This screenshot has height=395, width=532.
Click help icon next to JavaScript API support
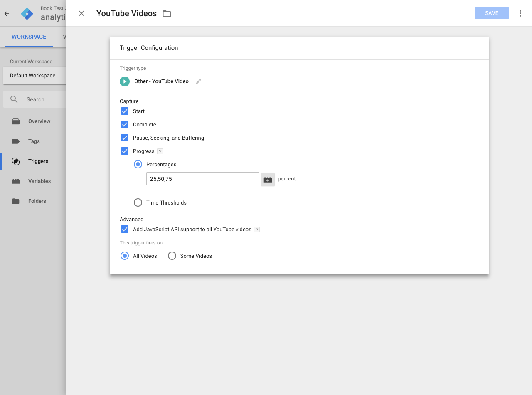click(257, 230)
